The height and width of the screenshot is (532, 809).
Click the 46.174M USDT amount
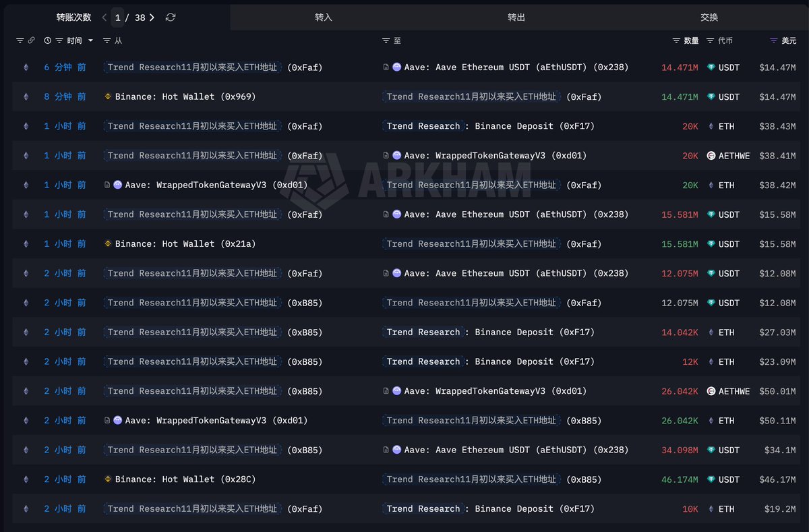[680, 479]
